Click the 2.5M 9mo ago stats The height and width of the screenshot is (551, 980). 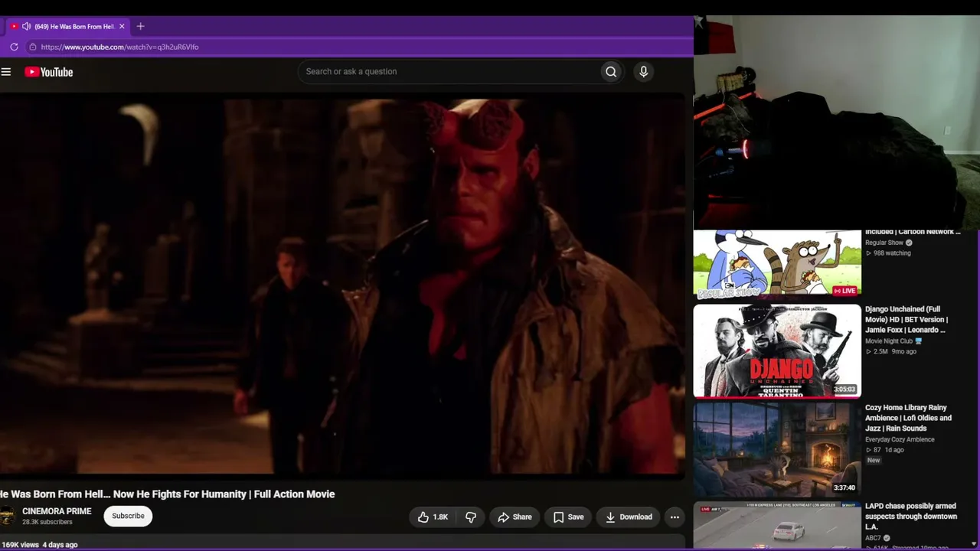(890, 352)
